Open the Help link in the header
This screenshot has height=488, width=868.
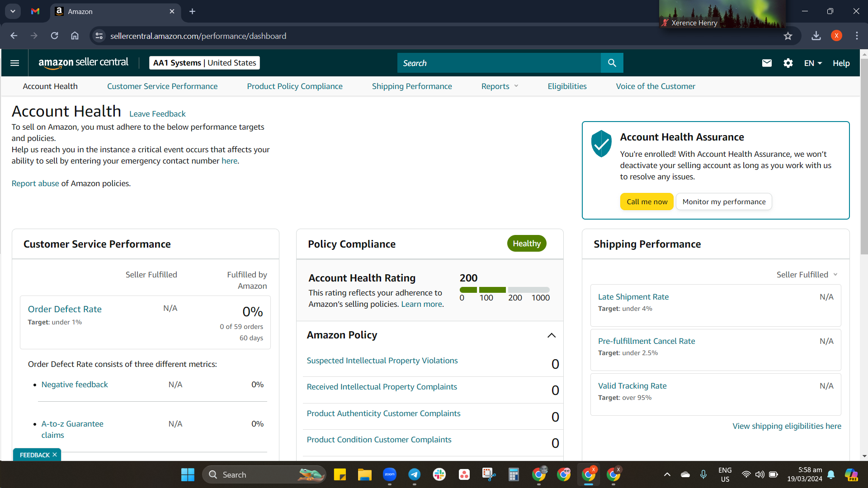[x=841, y=63]
